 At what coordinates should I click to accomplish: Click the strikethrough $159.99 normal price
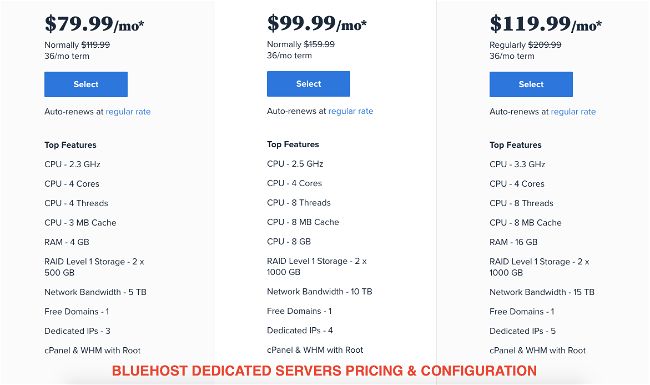[319, 44]
